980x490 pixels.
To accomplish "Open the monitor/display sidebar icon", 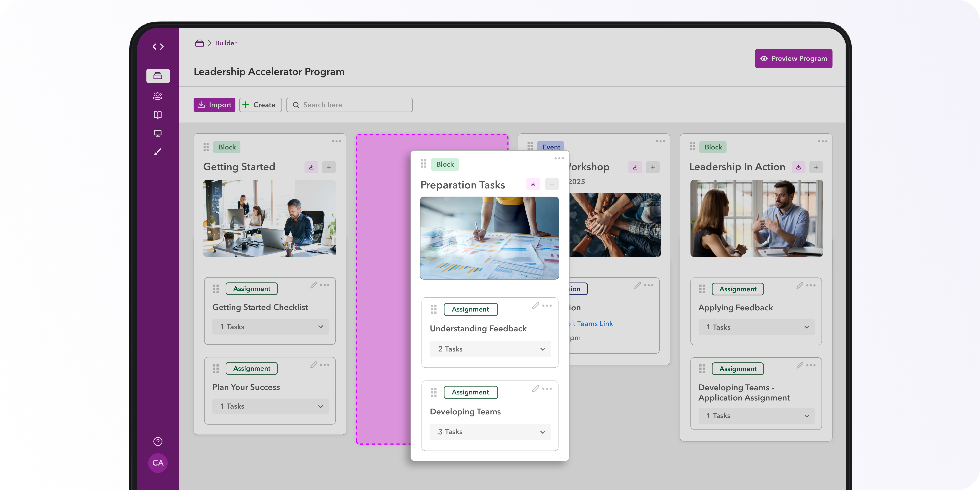I will pyautogui.click(x=158, y=133).
